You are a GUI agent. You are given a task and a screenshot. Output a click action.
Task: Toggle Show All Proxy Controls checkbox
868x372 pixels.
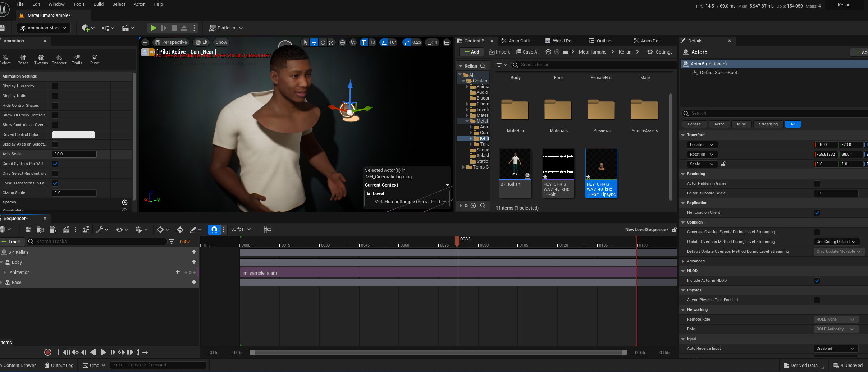coord(55,115)
